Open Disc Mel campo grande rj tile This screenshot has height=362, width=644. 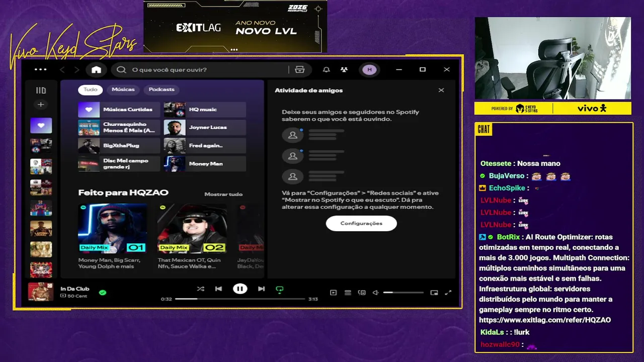click(119, 164)
